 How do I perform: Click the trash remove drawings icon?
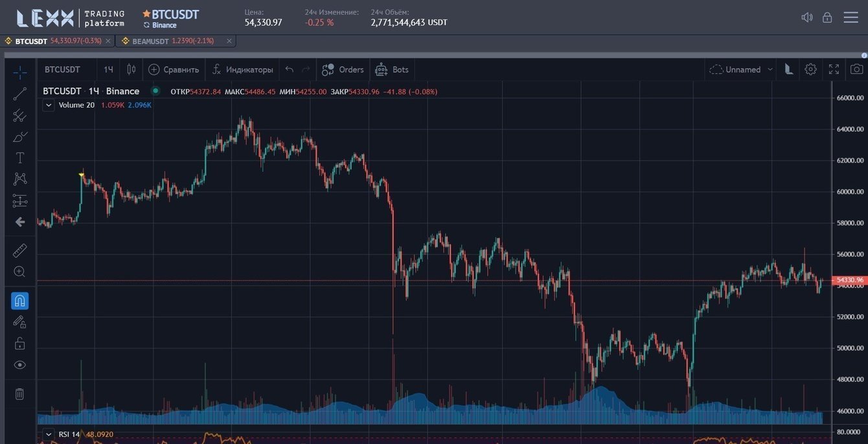pos(19,393)
